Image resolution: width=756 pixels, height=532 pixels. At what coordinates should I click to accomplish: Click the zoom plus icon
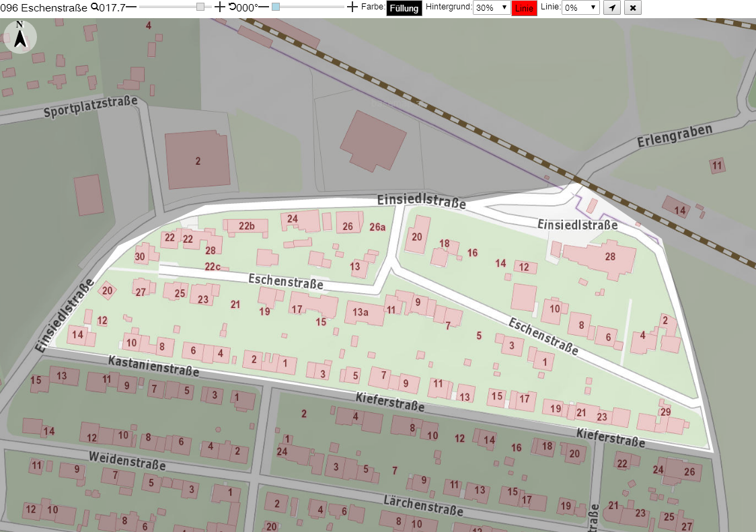(219, 7)
